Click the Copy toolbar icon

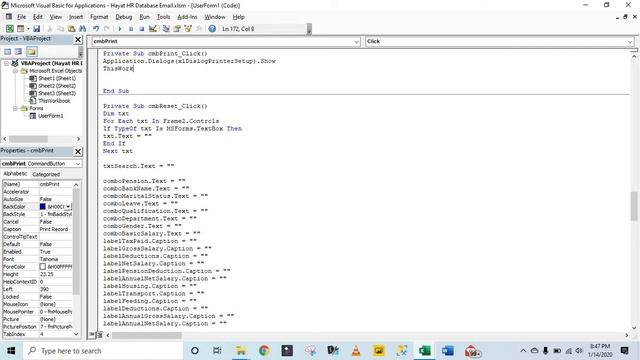[60, 29]
